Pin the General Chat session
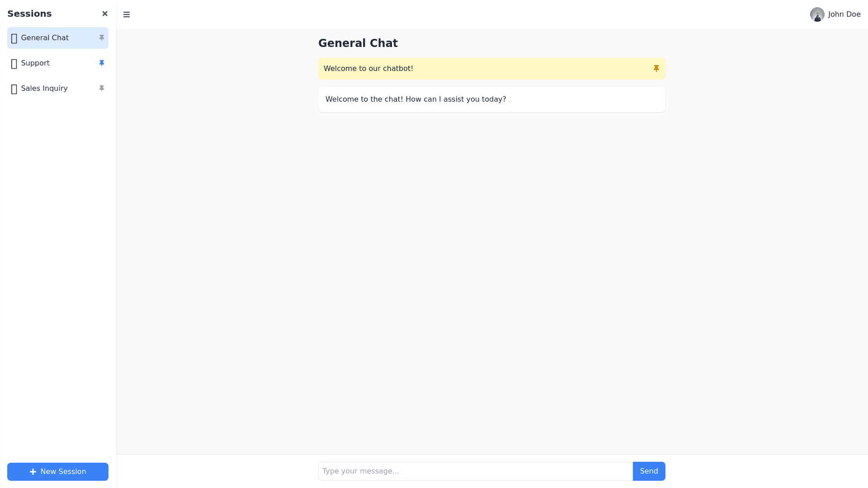This screenshot has width=868, height=488. click(102, 38)
